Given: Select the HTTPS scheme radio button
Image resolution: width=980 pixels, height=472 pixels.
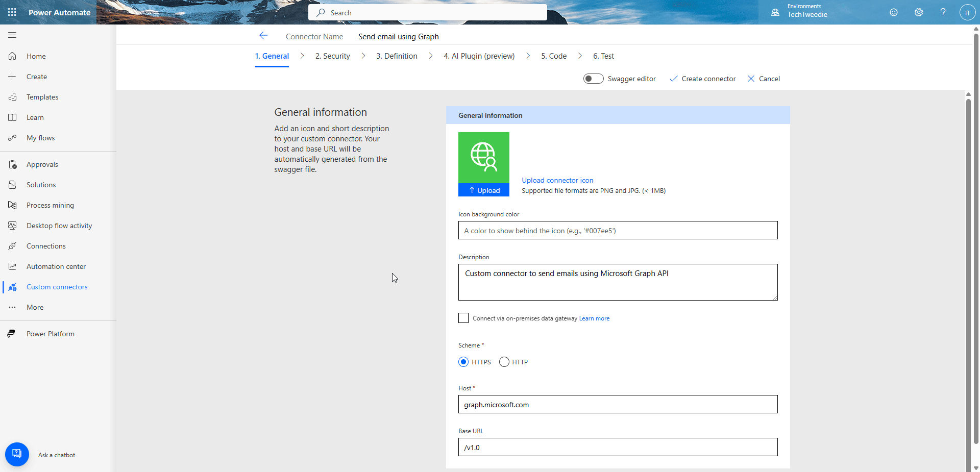Looking at the screenshot, I should pyautogui.click(x=463, y=362).
